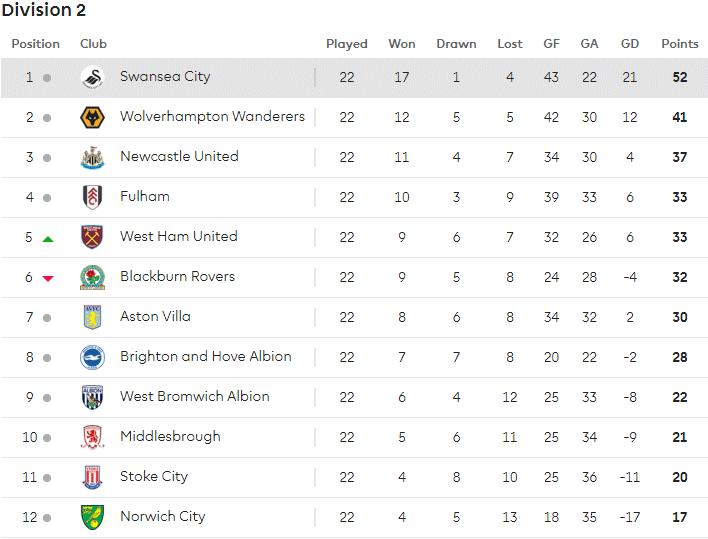
Task: Click the green up arrow beside position 5
Action: point(48,239)
